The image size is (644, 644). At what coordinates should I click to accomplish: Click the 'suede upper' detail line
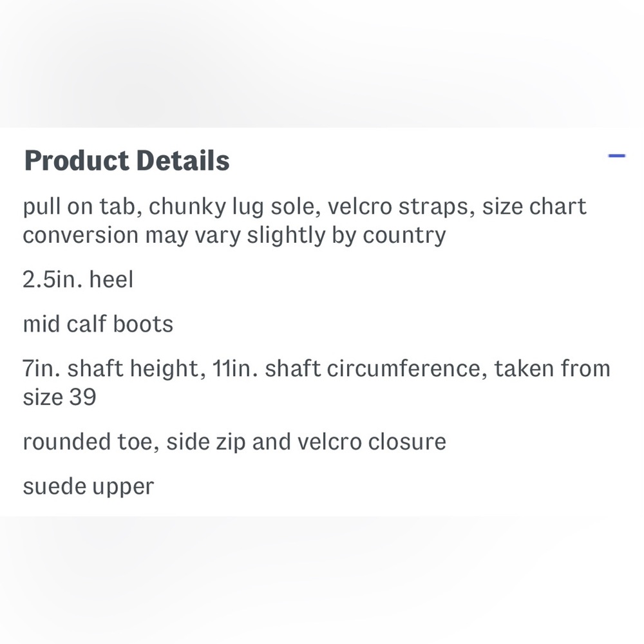[88, 487]
